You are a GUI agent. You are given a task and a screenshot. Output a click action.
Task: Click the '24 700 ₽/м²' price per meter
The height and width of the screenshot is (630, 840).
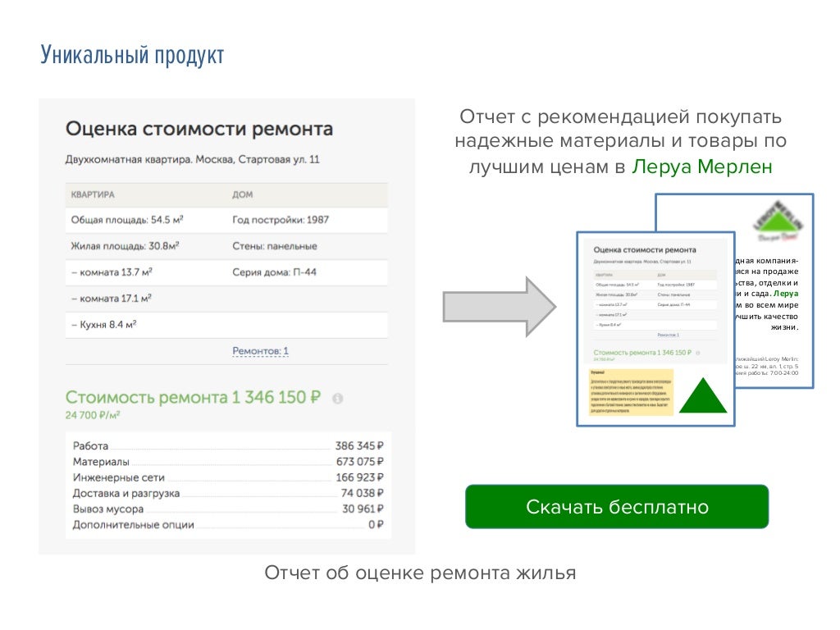(93, 415)
